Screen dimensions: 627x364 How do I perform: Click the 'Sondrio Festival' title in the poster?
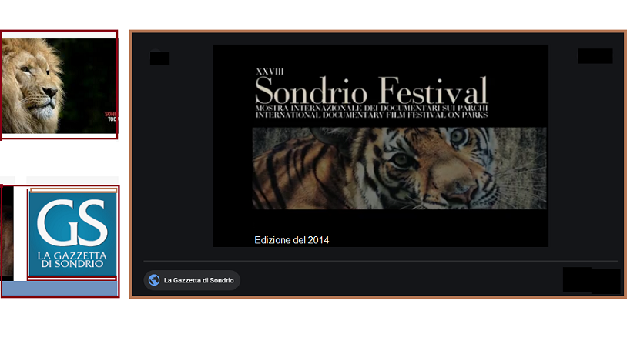[371, 91]
